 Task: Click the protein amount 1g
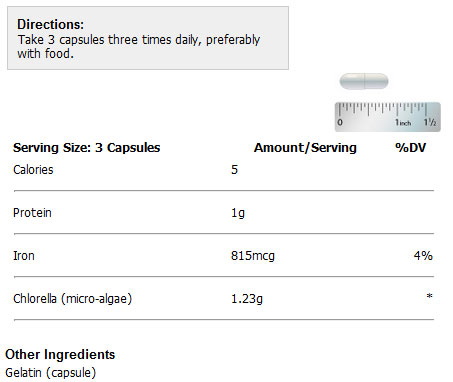pos(238,213)
